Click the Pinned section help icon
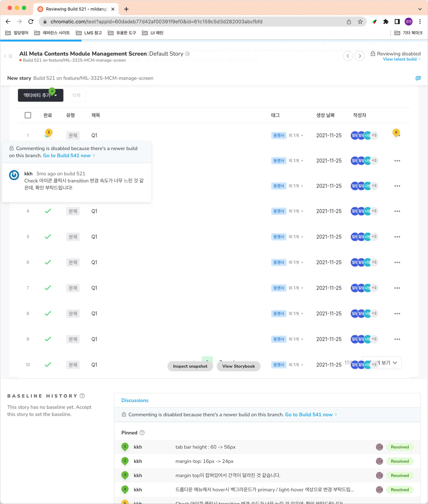The image size is (428, 504). [x=142, y=433]
